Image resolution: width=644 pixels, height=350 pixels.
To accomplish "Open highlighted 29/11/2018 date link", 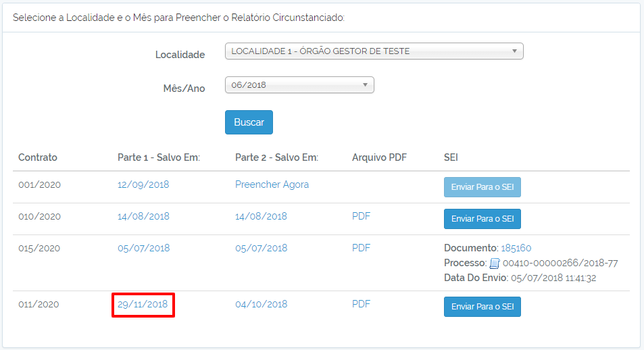I will 143,305.
